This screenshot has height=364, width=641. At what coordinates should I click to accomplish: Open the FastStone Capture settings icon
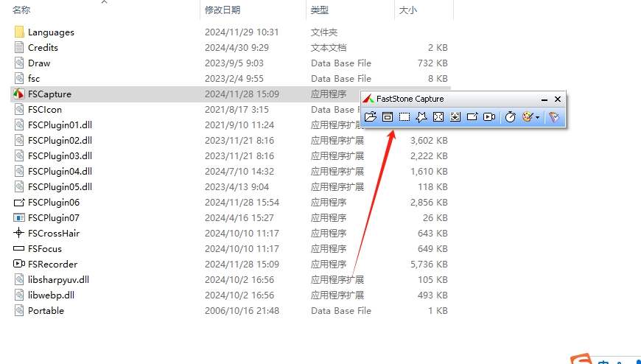[554, 117]
